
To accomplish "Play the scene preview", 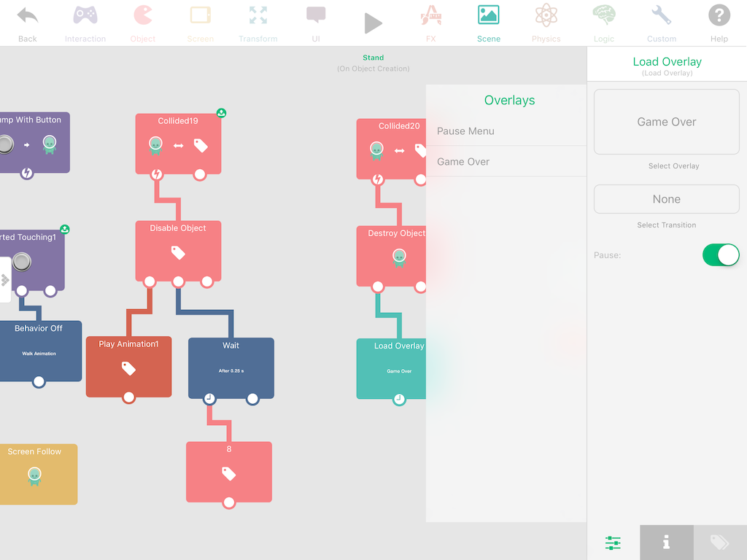I will [373, 23].
